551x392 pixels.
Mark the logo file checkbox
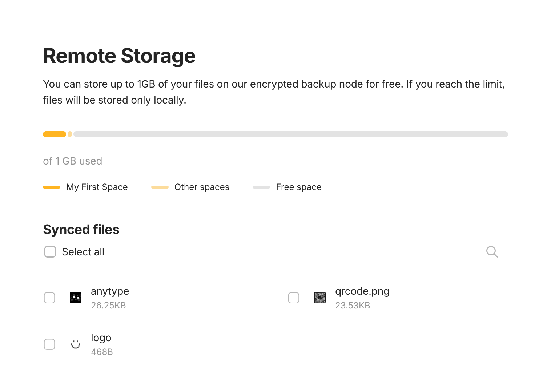[x=49, y=344]
